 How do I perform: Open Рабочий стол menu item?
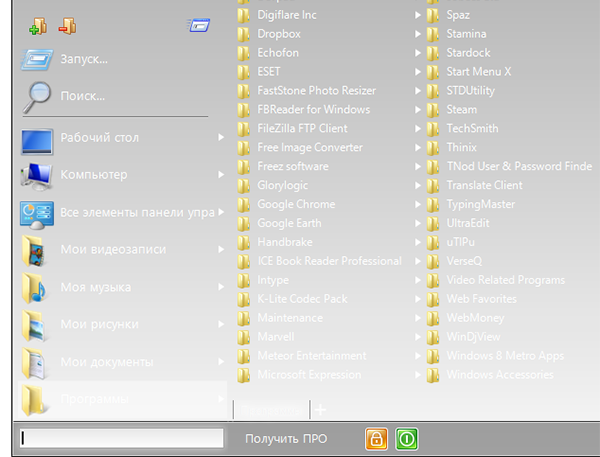(122, 137)
